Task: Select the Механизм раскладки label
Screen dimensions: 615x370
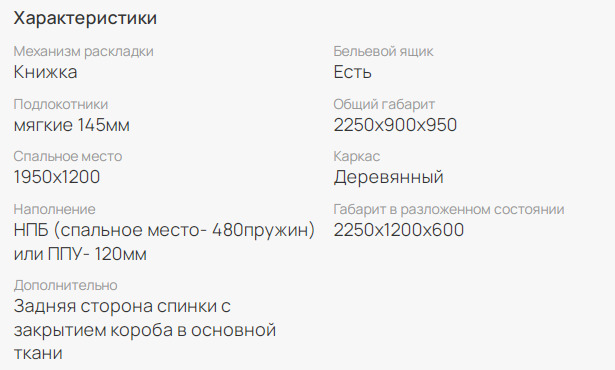Action: (84, 51)
